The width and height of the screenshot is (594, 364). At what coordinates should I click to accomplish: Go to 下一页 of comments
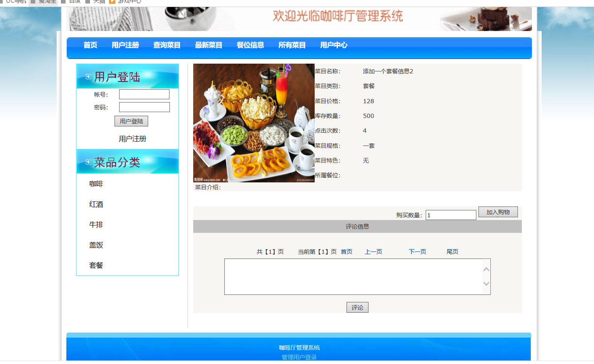(417, 252)
